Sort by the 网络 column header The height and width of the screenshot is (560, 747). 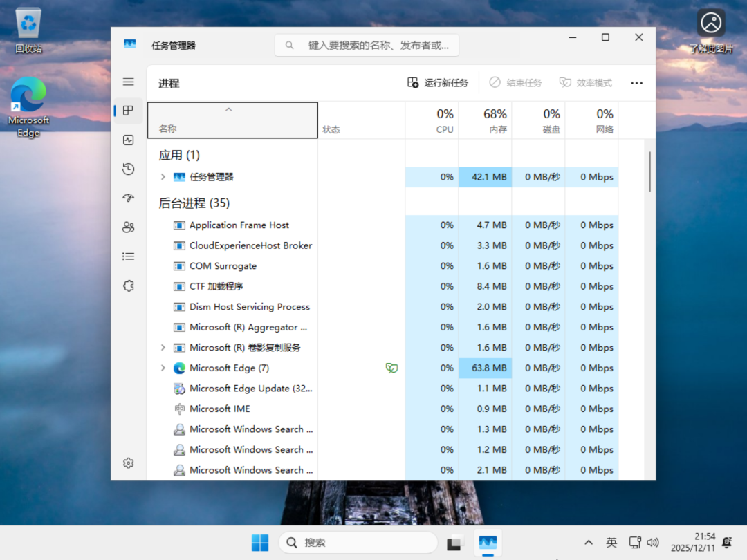tap(592, 120)
